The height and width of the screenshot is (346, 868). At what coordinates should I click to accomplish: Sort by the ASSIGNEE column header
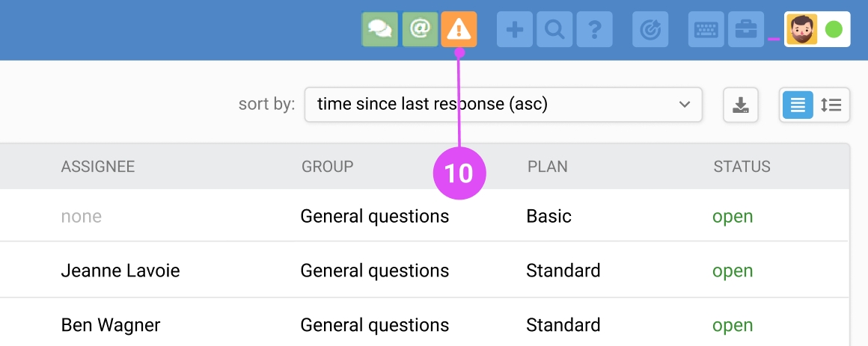pyautogui.click(x=98, y=167)
